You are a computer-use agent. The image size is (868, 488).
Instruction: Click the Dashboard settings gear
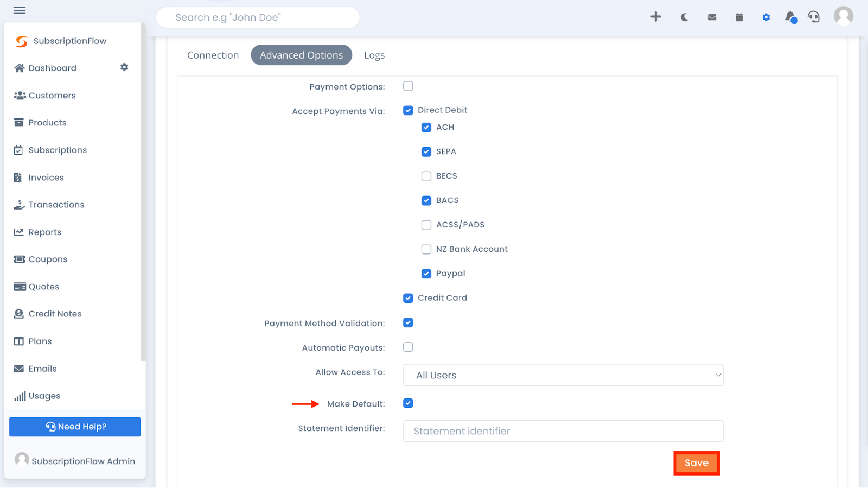tap(124, 67)
